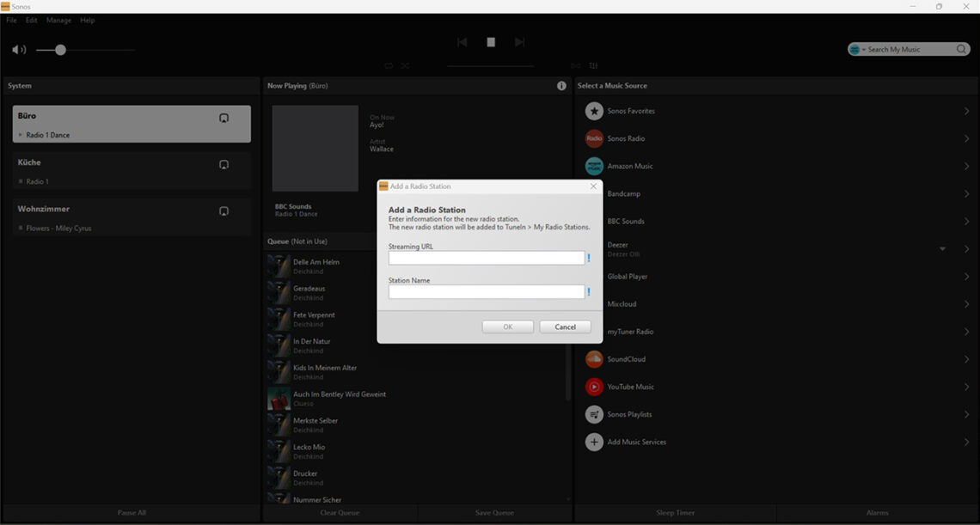Click the Streaming URL input field
This screenshot has width=980, height=525.
click(x=487, y=258)
